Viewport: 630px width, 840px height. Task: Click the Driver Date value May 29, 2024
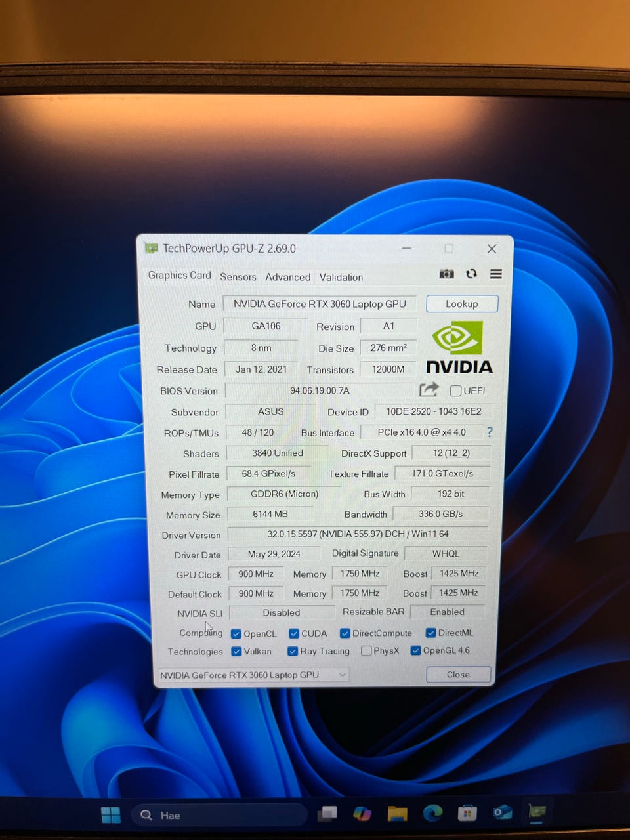(x=274, y=554)
